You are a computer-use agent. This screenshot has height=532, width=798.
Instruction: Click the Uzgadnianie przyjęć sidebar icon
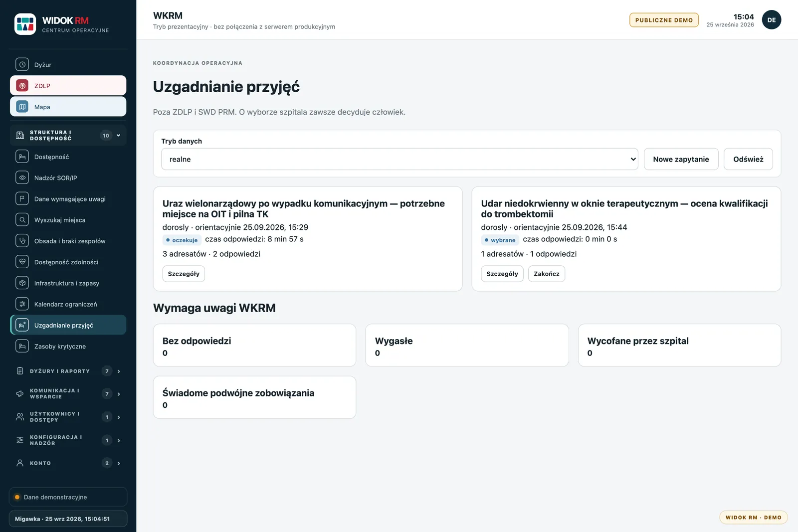tap(22, 325)
